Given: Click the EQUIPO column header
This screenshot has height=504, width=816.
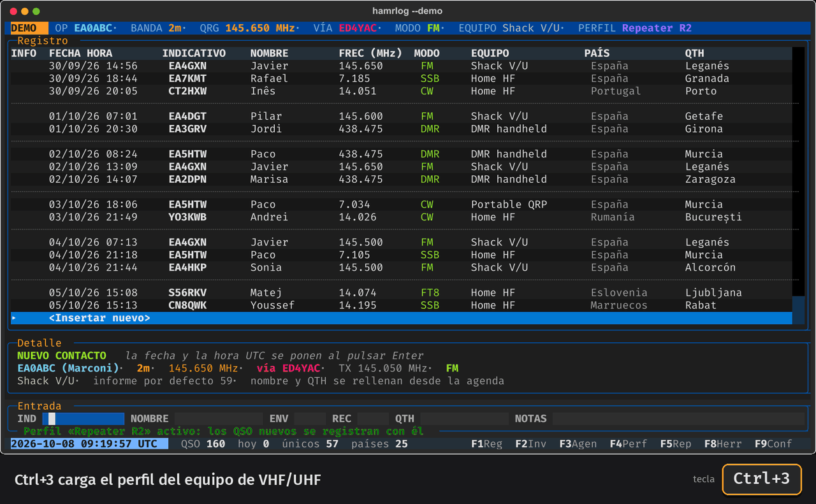Looking at the screenshot, I should (x=490, y=54).
